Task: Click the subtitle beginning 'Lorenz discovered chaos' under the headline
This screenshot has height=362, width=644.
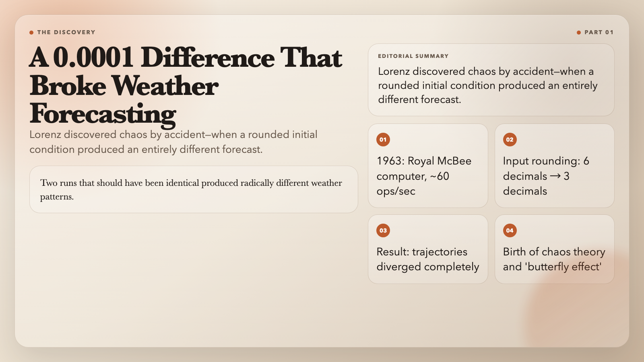Action: 173,142
